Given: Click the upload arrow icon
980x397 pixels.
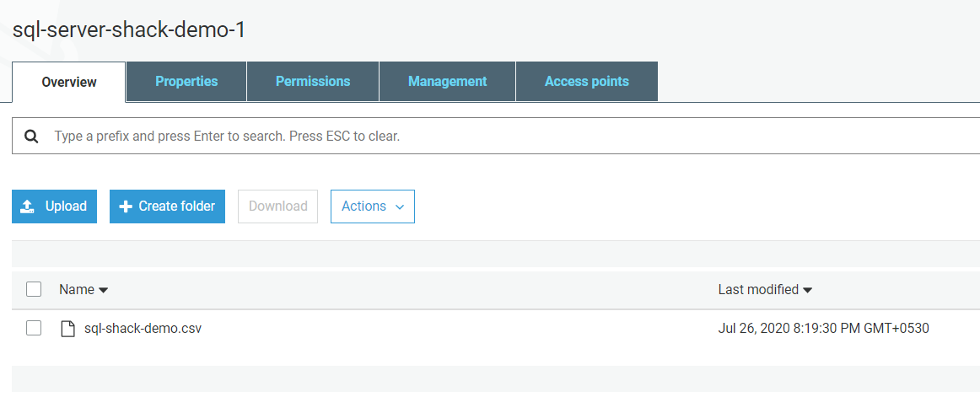Looking at the screenshot, I should pos(28,207).
